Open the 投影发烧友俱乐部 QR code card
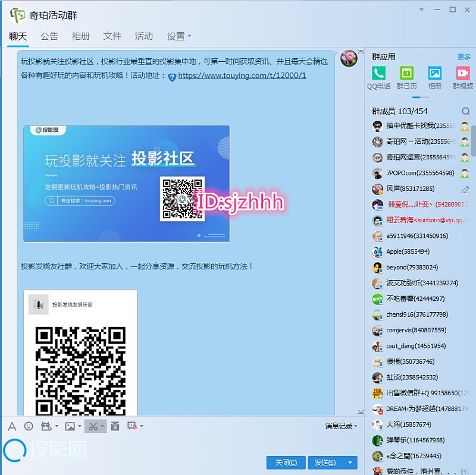Screen dimensions: 476x475 tap(80, 353)
